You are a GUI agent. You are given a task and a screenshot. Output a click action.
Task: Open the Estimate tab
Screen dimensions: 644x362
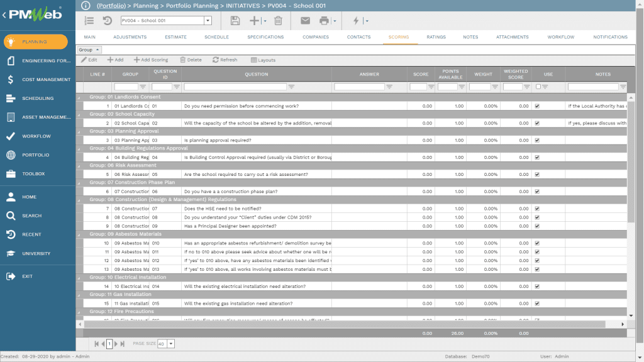tap(175, 37)
